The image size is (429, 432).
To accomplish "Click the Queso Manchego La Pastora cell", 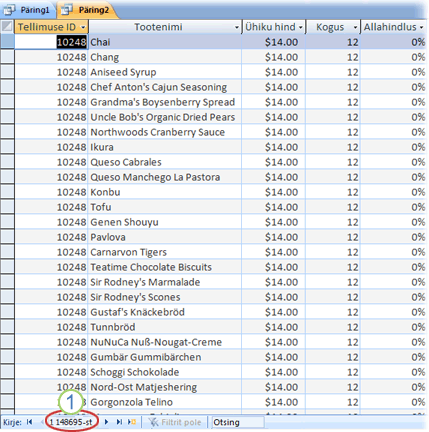I will tap(165, 177).
